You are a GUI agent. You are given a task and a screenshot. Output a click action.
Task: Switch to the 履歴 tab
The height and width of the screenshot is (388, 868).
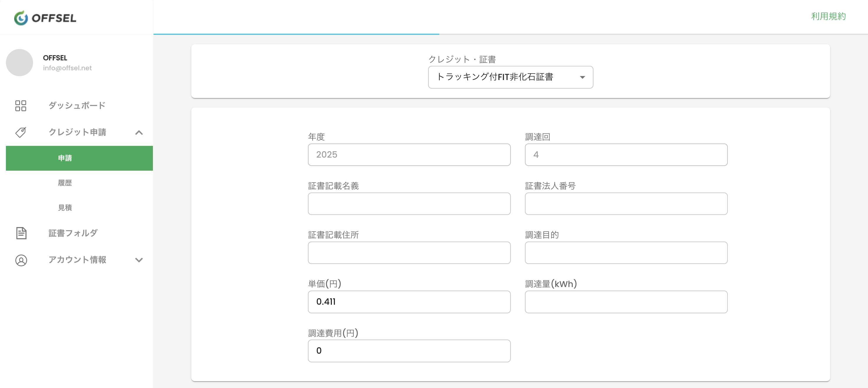(65, 182)
